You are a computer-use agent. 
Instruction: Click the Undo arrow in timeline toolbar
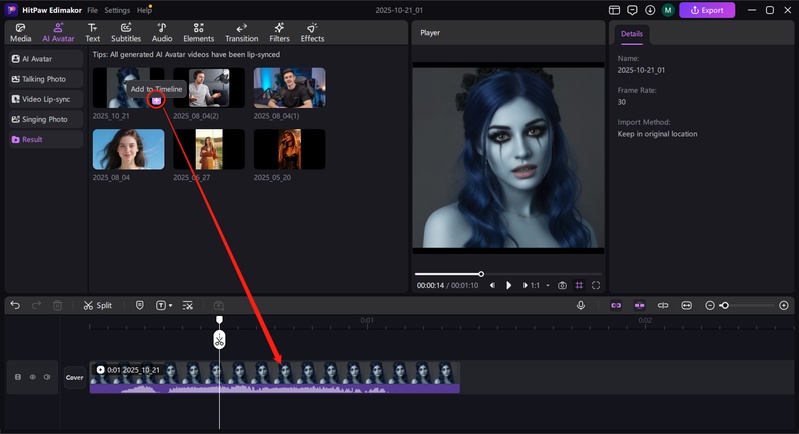(x=15, y=305)
